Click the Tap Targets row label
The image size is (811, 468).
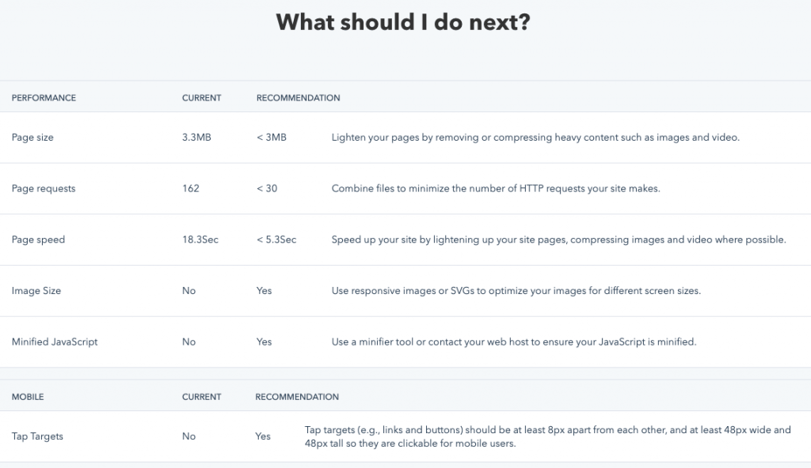pos(37,436)
